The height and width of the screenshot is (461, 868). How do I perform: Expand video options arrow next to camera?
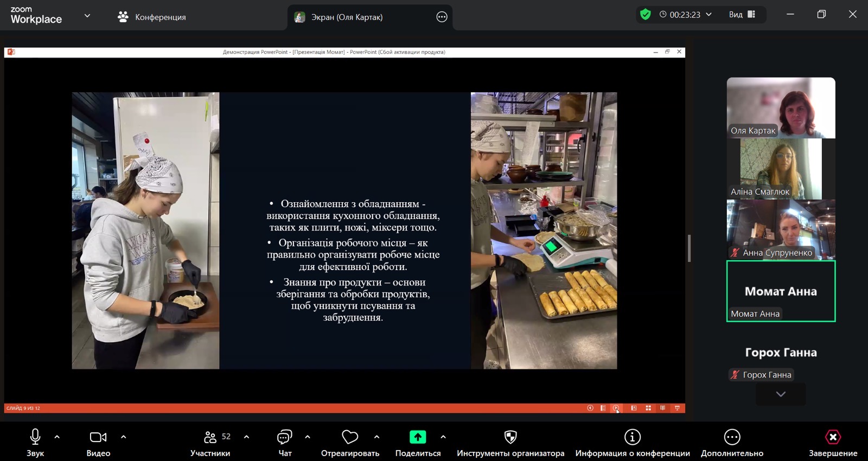tap(123, 437)
